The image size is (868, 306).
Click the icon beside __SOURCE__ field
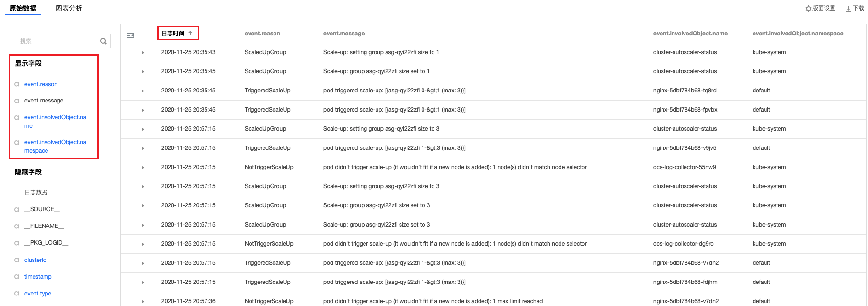[17, 210]
